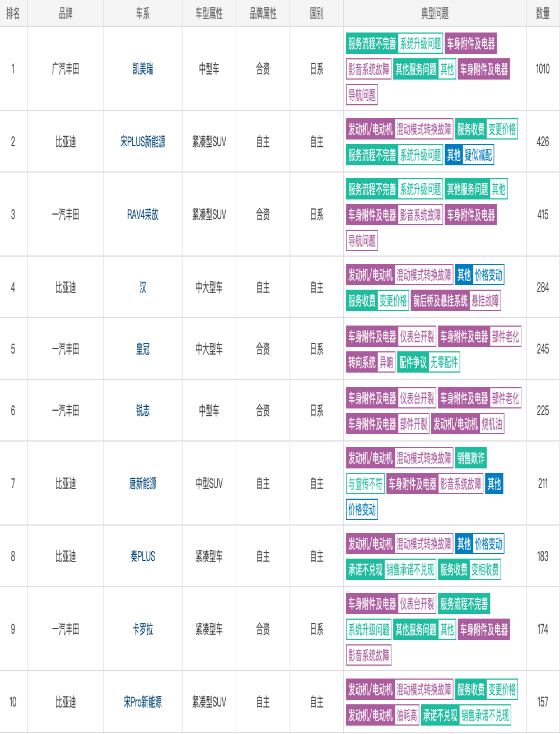Open the 汉 car series link
Viewport: 560px width, 734px height.
tap(143, 287)
